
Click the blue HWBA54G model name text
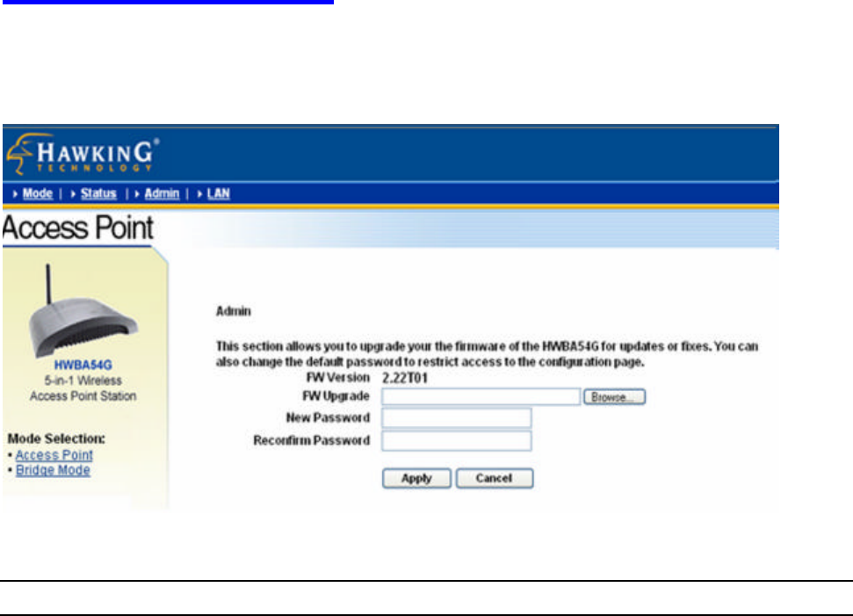[x=83, y=366]
